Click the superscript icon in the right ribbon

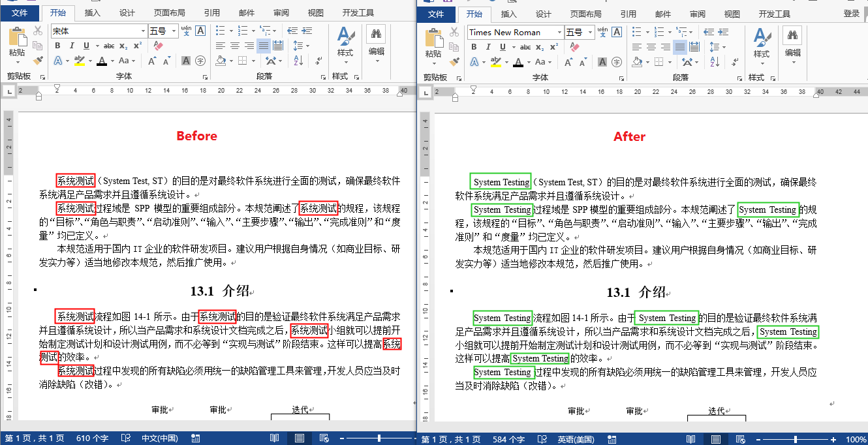click(553, 46)
